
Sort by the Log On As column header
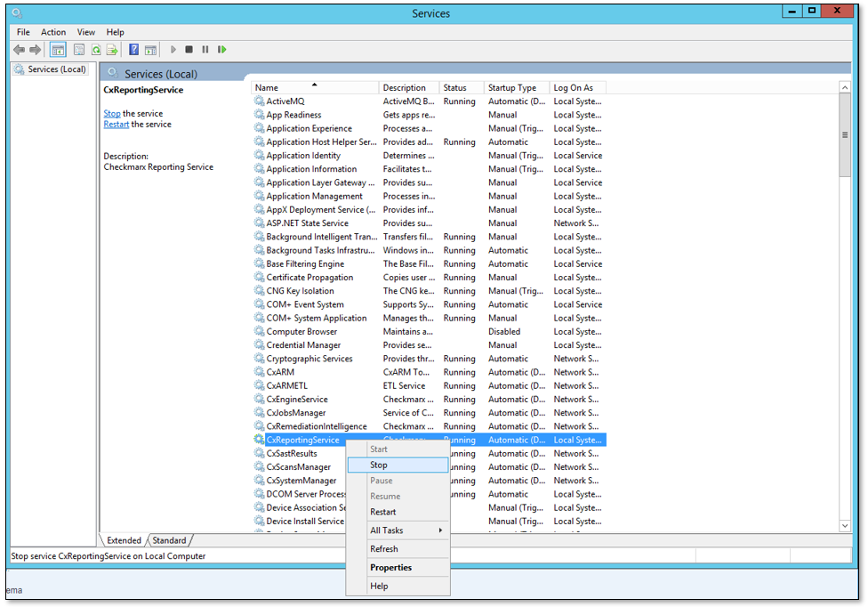pyautogui.click(x=578, y=87)
